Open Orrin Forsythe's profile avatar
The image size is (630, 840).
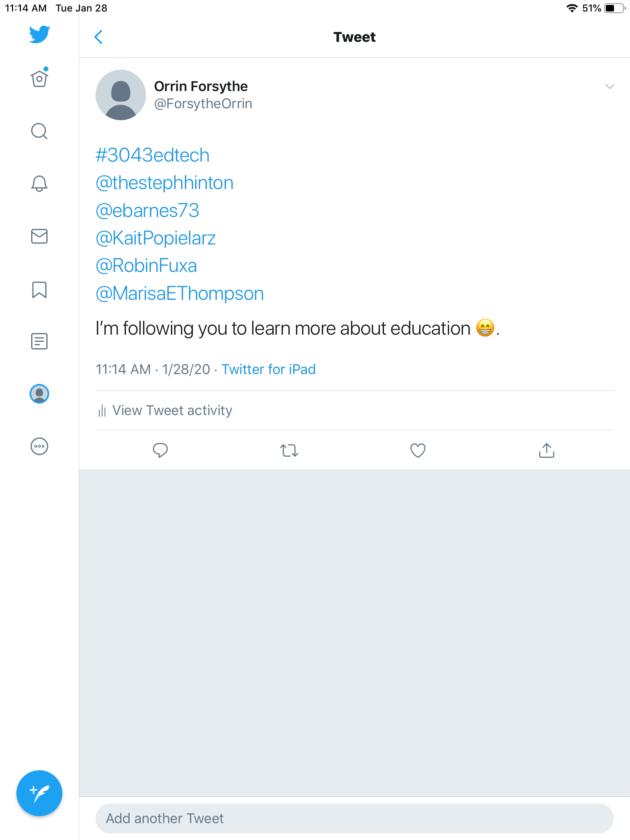point(121,95)
